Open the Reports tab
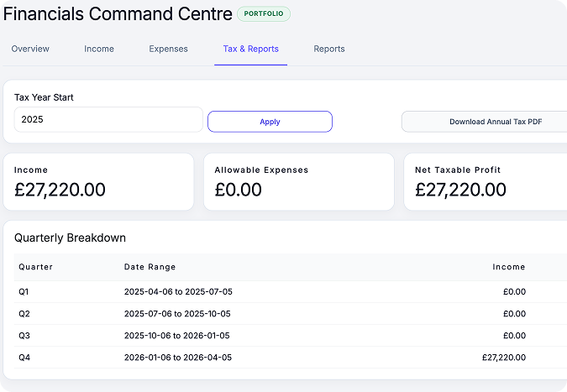The width and height of the screenshot is (567, 392). pos(329,49)
